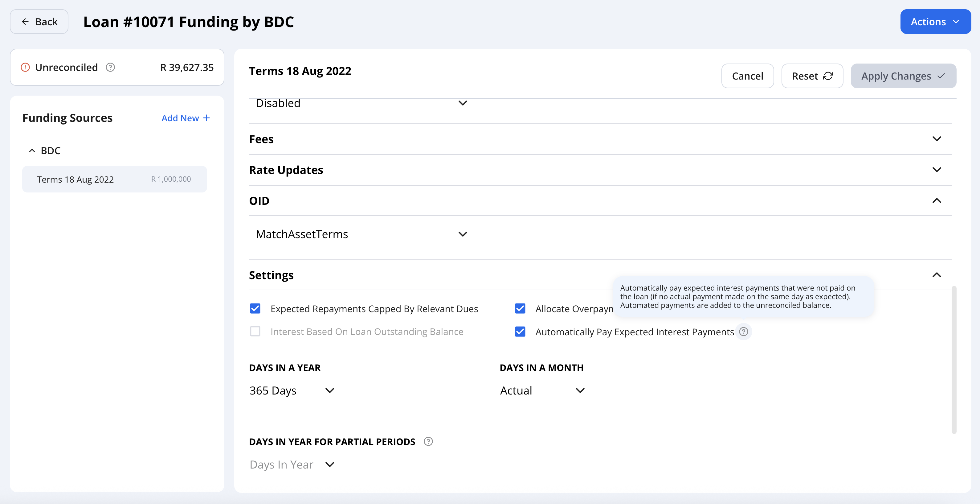Expand the Rate Updates section
980x504 pixels.
point(937,170)
